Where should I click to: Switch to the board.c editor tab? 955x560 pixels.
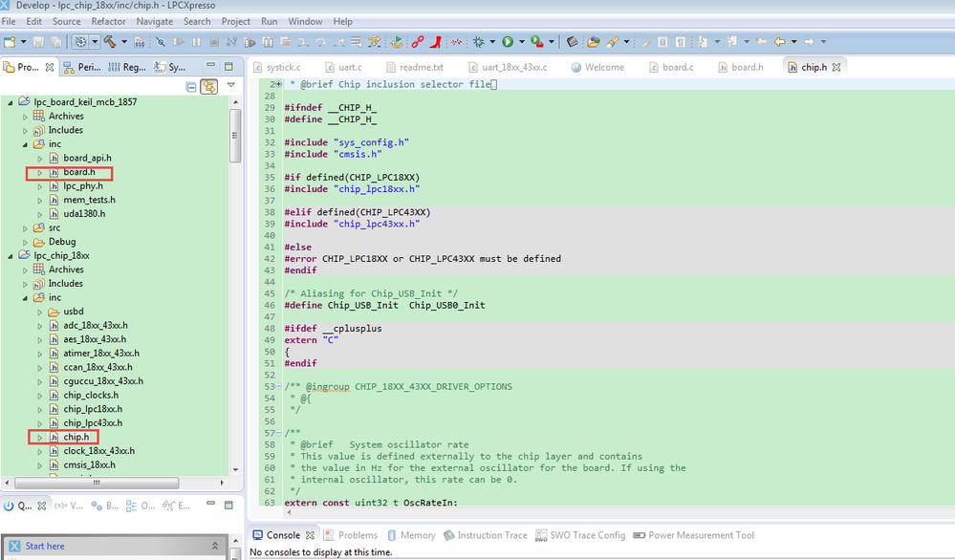coord(671,67)
